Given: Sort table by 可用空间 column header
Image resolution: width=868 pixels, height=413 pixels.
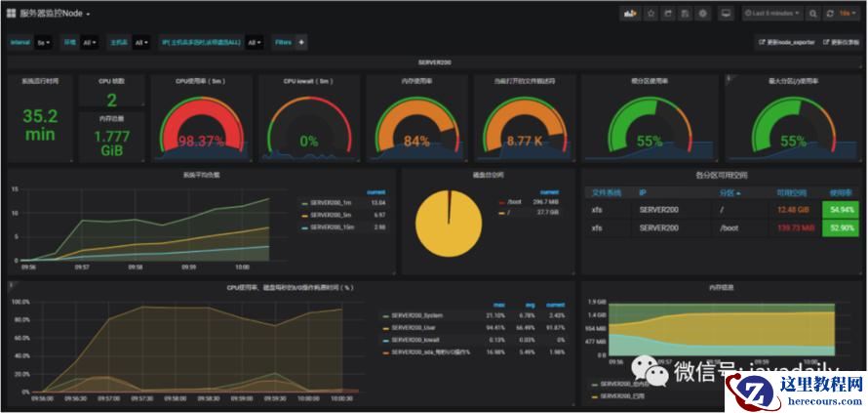Looking at the screenshot, I should coord(791,193).
